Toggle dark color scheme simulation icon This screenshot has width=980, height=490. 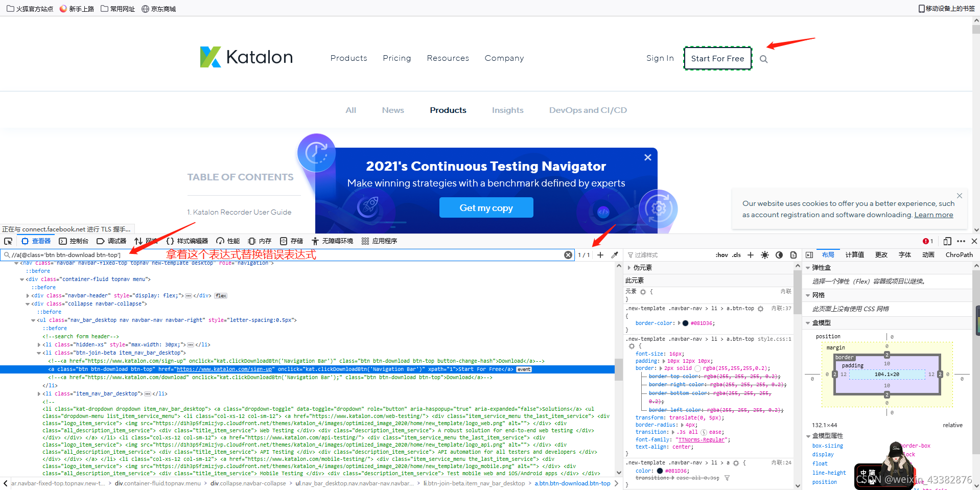[x=779, y=255]
